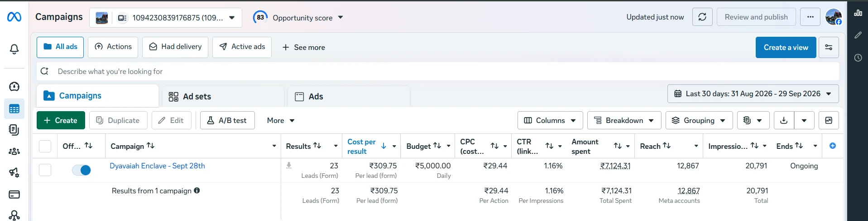Open Ads reporting document icon in sidebar
Image resolution: width=868 pixels, height=221 pixels.
[14, 130]
